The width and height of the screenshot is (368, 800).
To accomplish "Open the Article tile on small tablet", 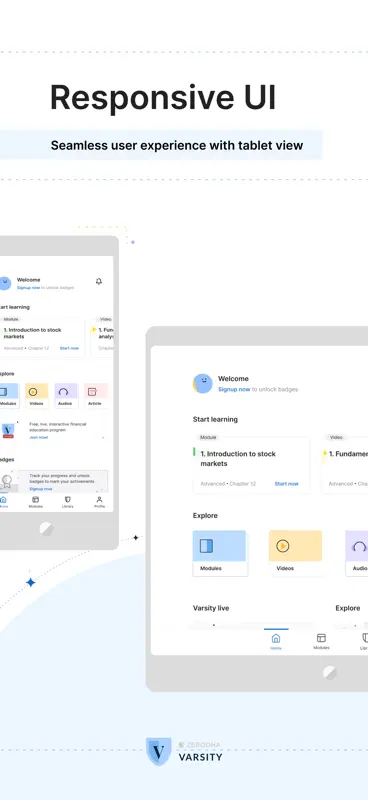I will (x=95, y=395).
